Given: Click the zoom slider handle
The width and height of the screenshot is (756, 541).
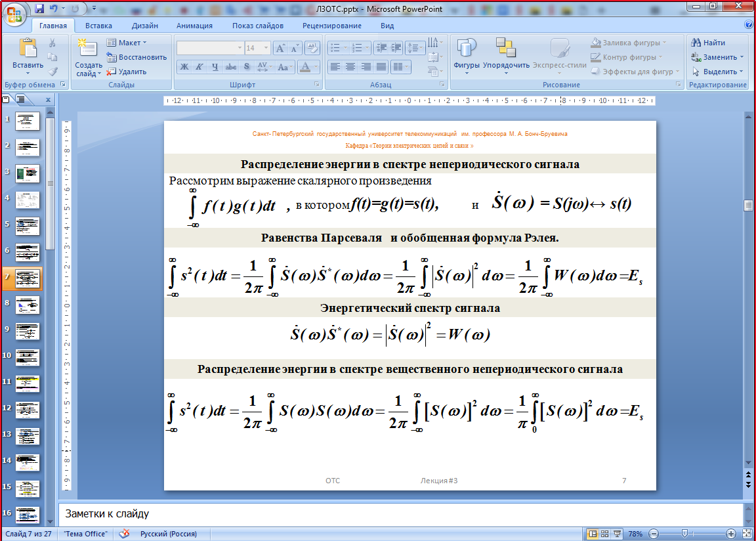Looking at the screenshot, I should tap(684, 534).
